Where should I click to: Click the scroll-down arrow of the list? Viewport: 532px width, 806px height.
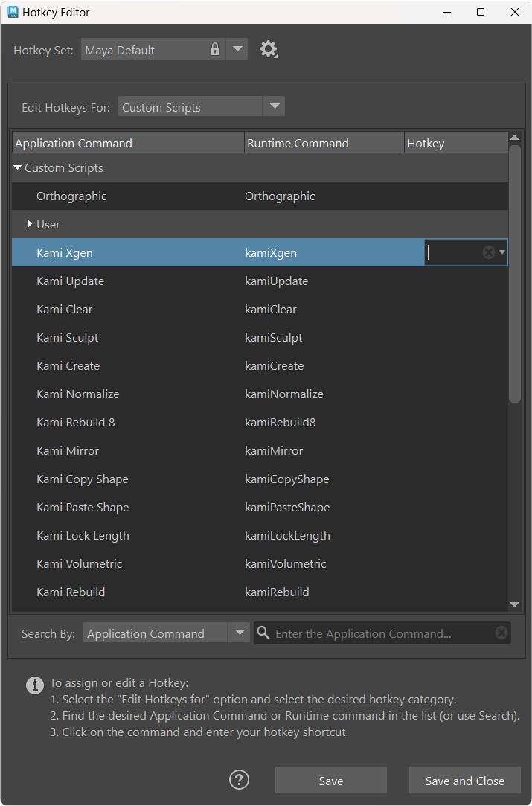515,604
